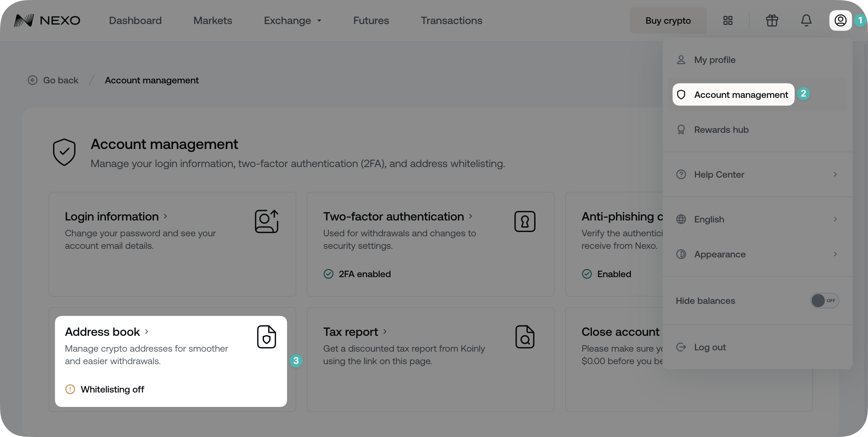Expand the Help Center submenu
The image size is (868, 437).
click(757, 175)
